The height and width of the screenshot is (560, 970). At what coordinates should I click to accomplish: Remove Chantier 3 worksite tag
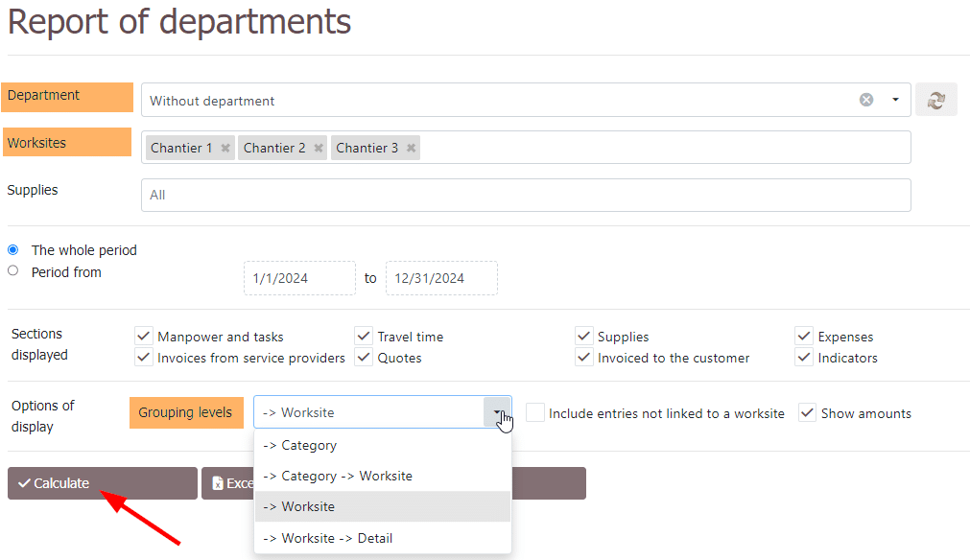tap(411, 148)
